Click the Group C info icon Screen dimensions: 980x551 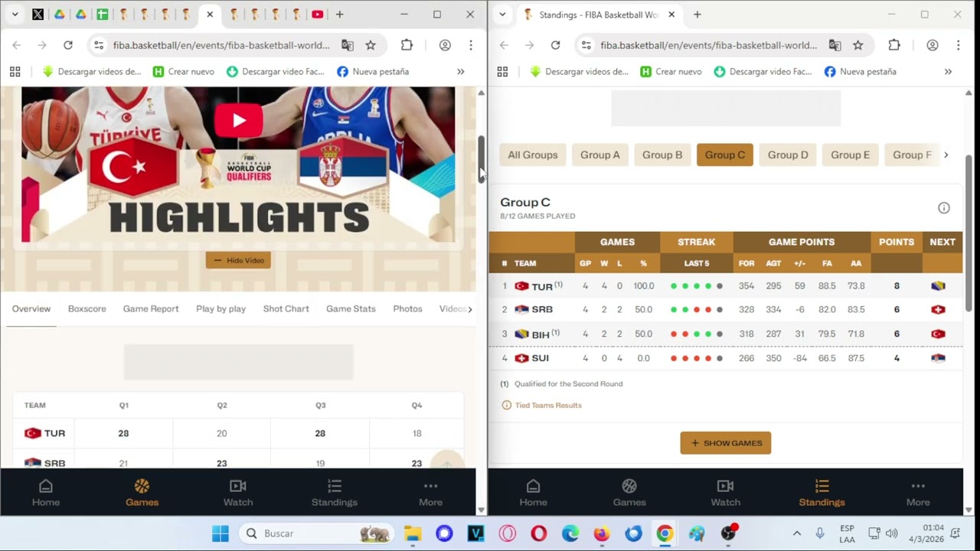click(x=944, y=208)
